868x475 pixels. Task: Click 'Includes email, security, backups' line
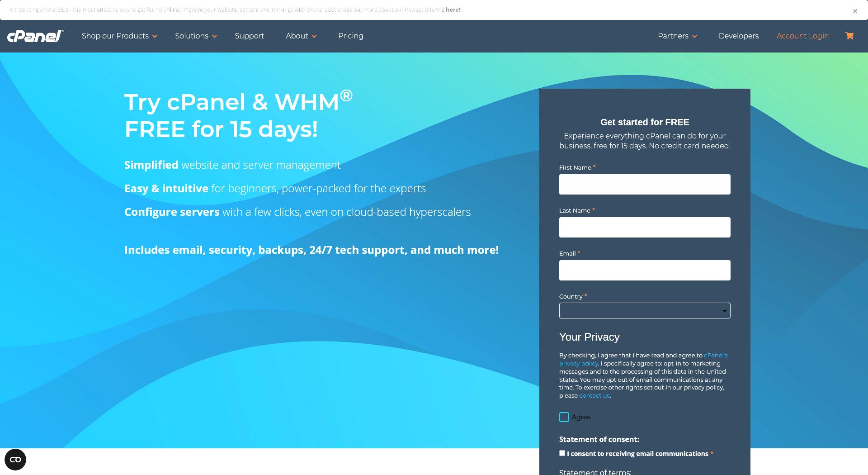tap(311, 250)
